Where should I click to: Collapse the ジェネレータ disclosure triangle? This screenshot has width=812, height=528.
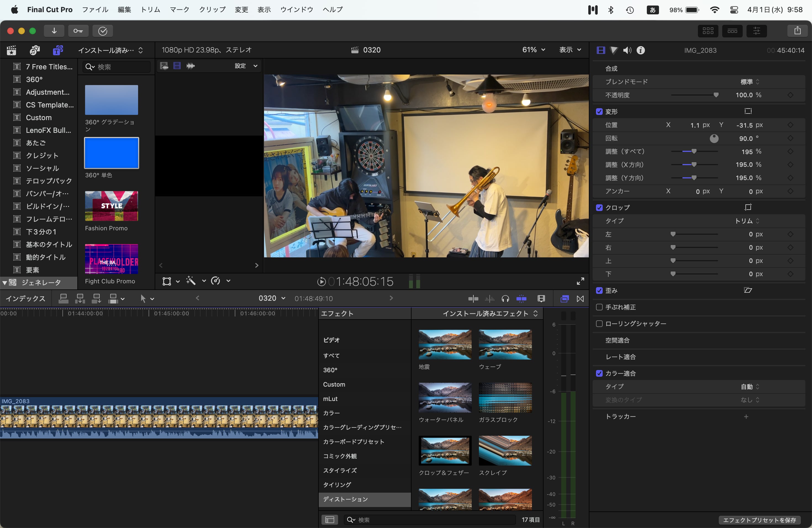click(4, 283)
